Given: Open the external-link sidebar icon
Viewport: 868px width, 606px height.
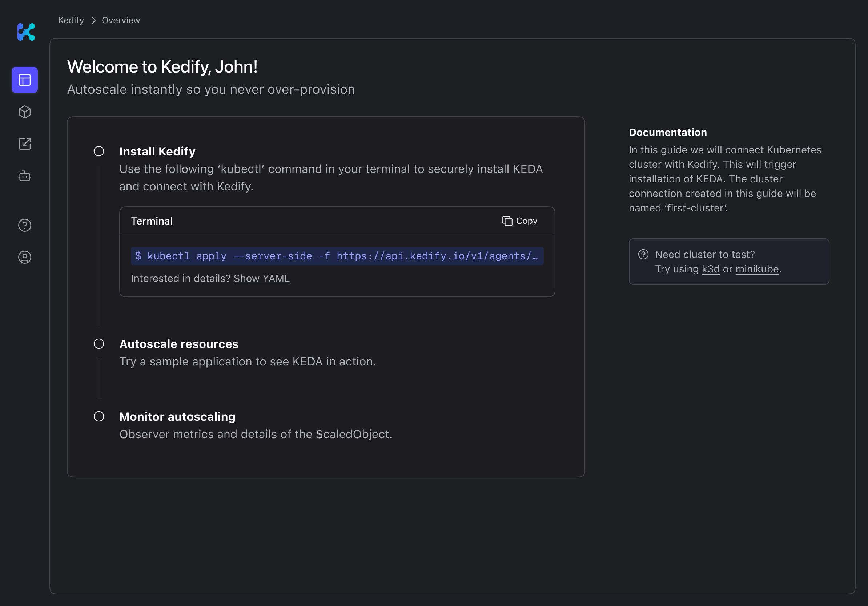Looking at the screenshot, I should click(25, 144).
